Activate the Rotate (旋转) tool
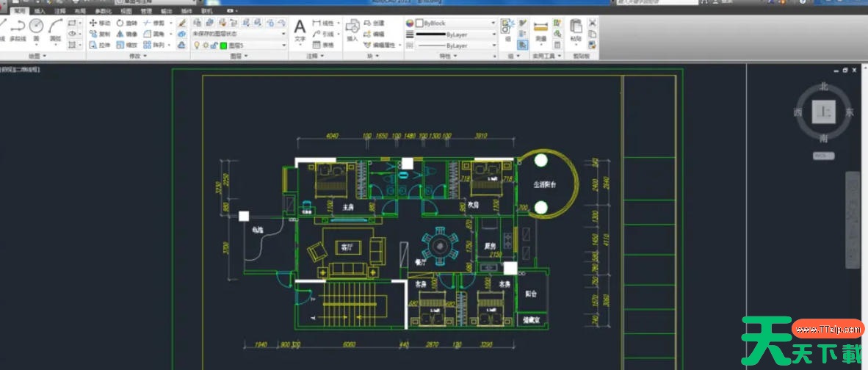 tap(126, 23)
